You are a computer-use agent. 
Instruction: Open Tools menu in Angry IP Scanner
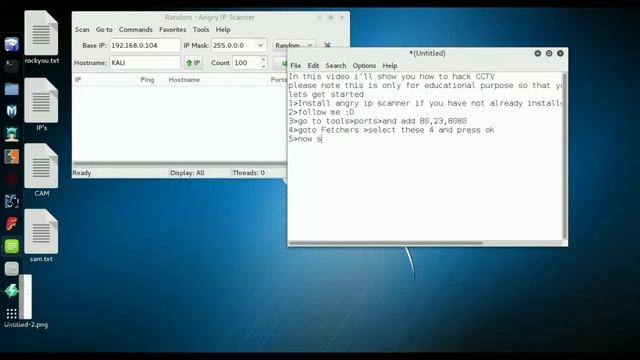(x=201, y=30)
